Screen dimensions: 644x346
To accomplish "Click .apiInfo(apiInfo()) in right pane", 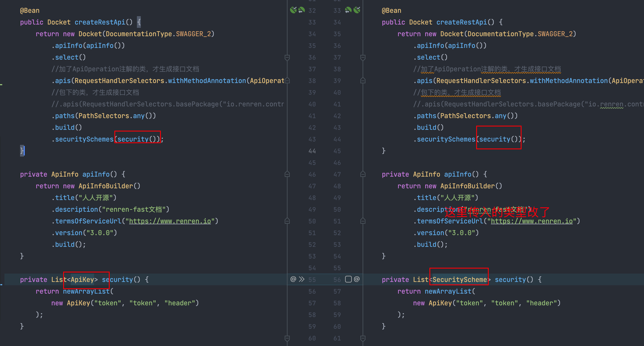I will point(450,46).
